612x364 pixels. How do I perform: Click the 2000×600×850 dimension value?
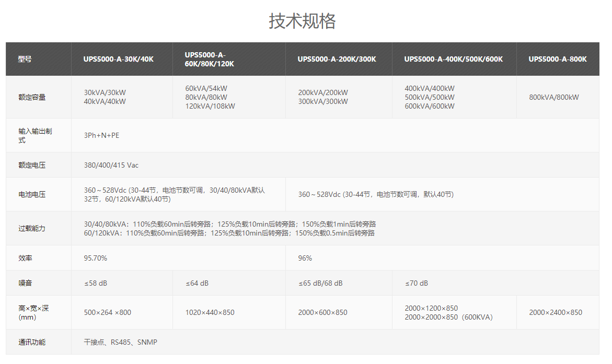click(x=322, y=312)
